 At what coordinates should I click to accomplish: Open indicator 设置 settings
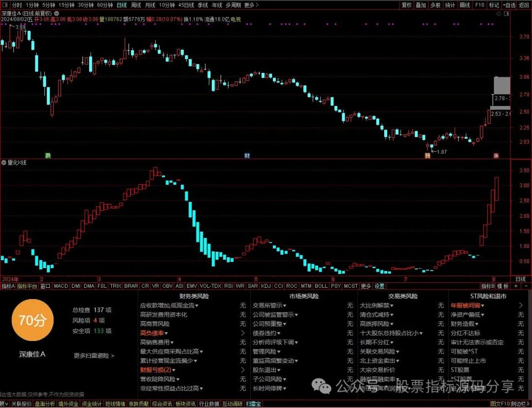(x=380, y=286)
